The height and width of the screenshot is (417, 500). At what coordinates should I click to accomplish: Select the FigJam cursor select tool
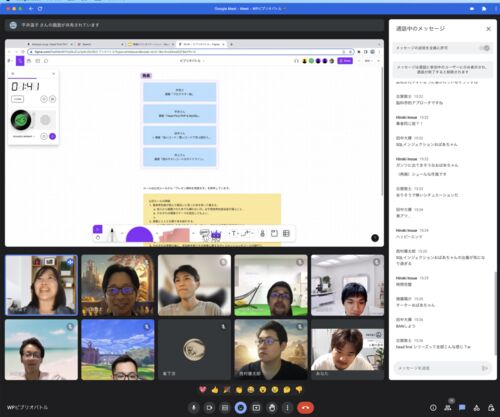97,229
